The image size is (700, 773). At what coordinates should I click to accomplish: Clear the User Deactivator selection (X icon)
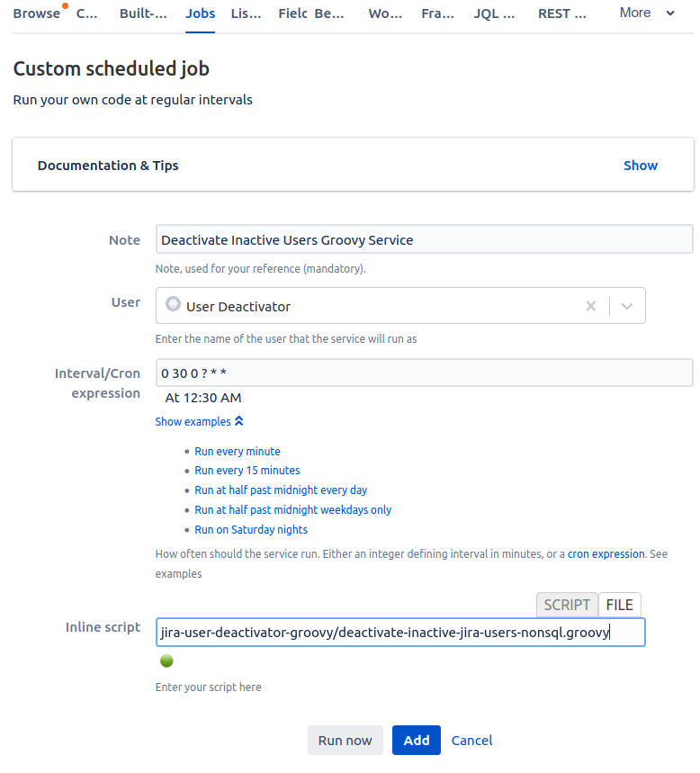tap(591, 306)
